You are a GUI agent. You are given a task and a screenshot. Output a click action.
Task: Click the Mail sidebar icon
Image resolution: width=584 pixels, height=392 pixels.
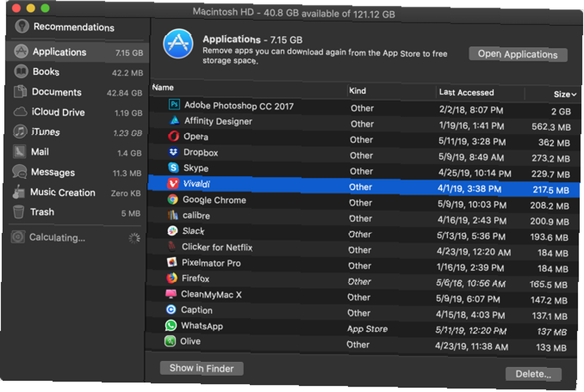pos(19,151)
